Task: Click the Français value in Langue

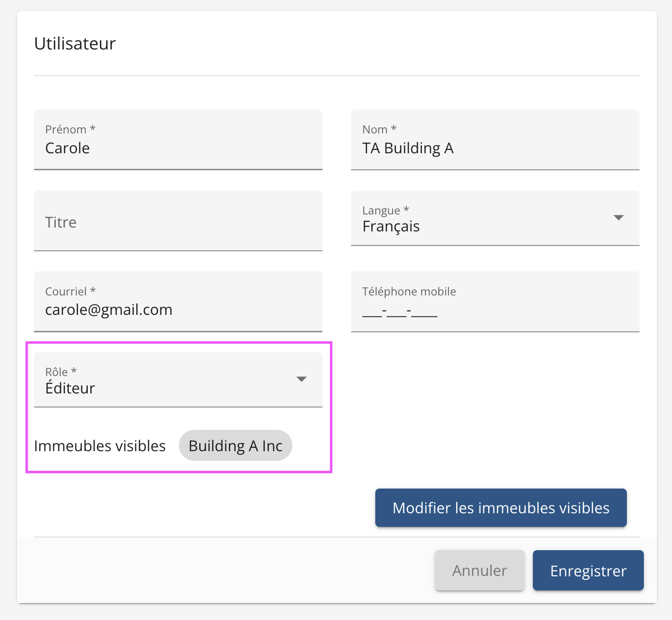Action: tap(391, 227)
